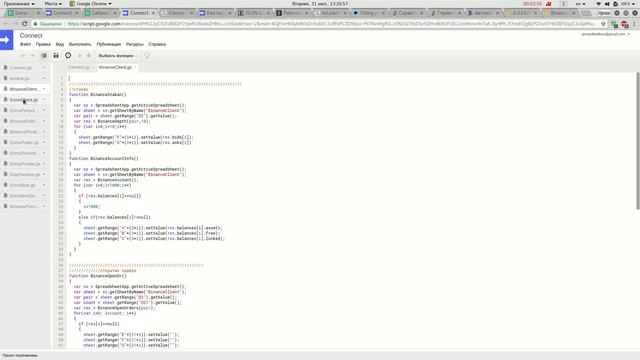Open the function selector dropdown

coord(118,56)
